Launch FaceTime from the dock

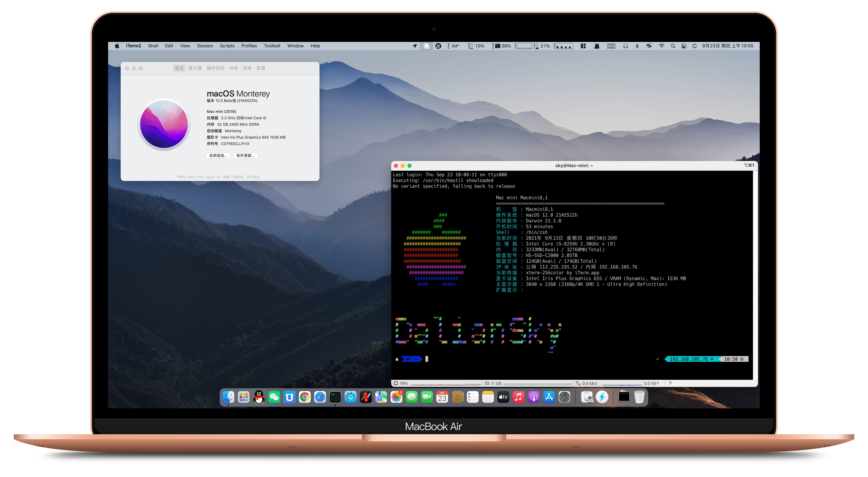427,397
